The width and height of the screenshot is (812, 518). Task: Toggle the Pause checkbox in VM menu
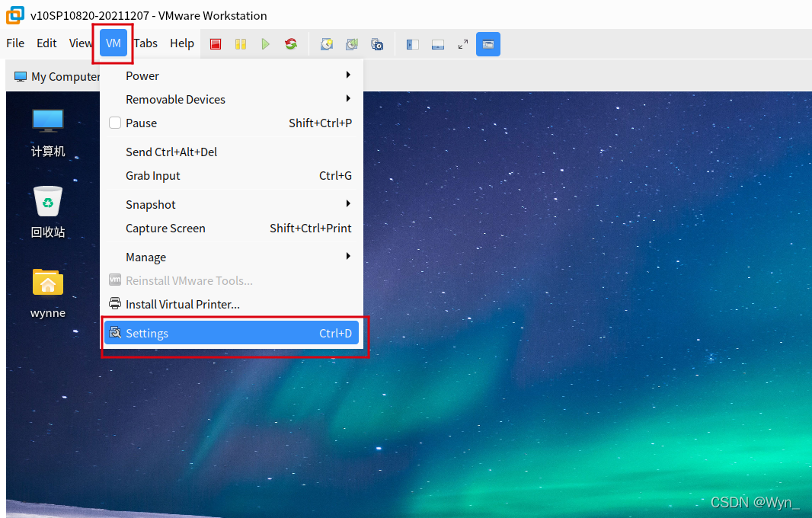click(x=115, y=123)
